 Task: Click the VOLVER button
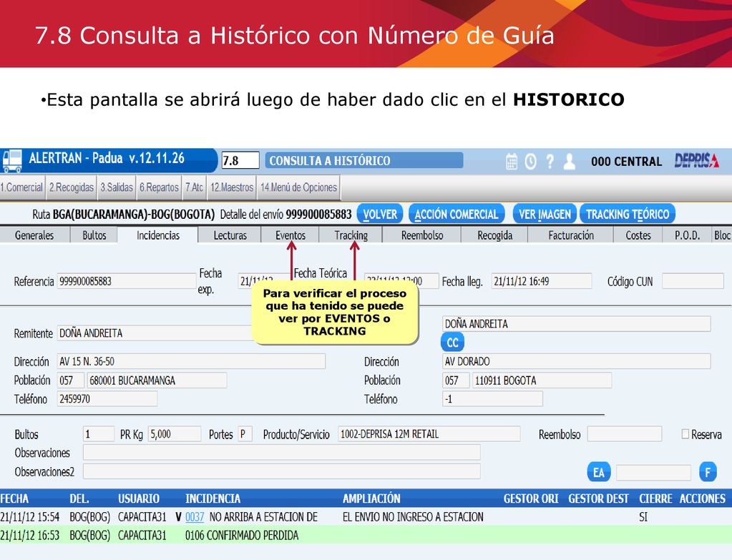pyautogui.click(x=380, y=214)
